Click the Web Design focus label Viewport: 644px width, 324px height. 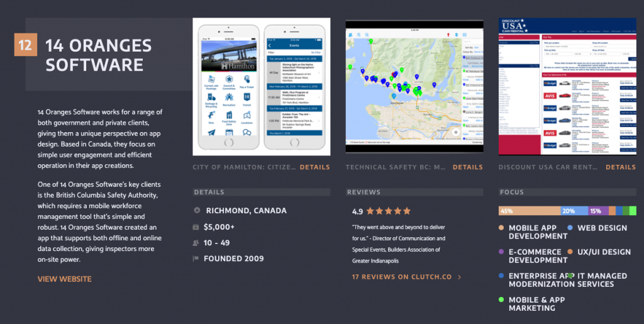602,228
